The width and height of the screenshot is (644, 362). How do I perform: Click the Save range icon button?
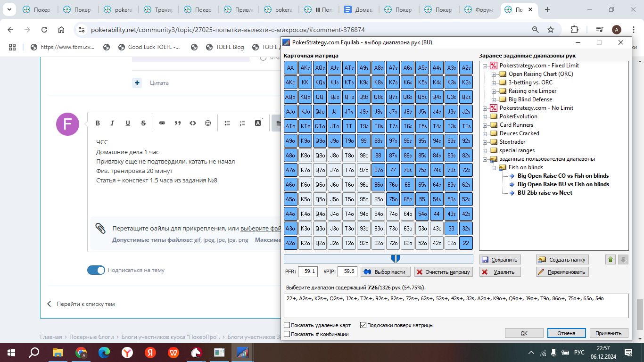(x=500, y=260)
